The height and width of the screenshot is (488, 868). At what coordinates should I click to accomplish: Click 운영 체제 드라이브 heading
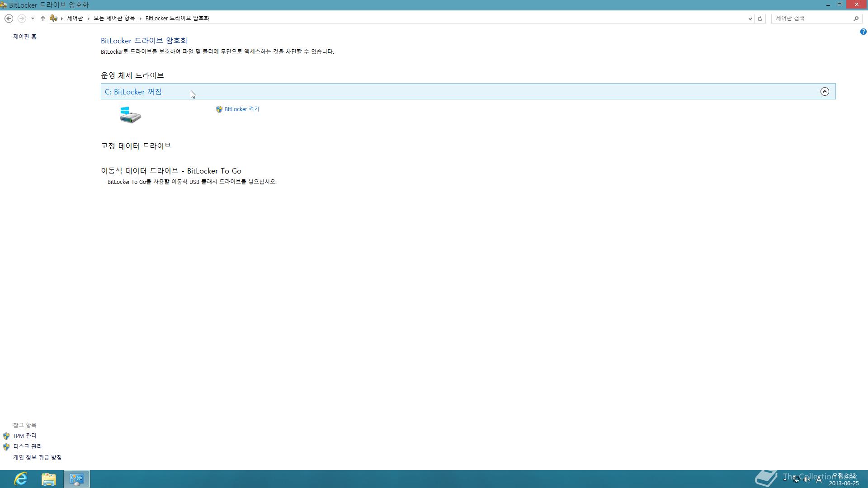[x=132, y=75]
